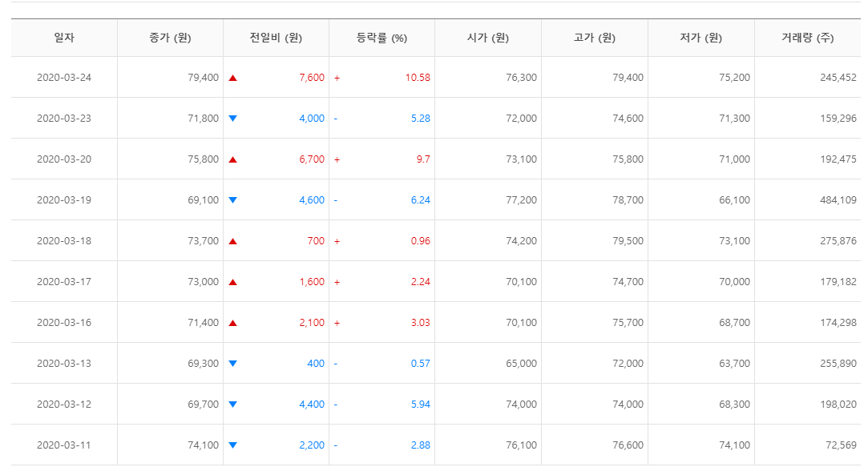868x467 pixels.
Task: Click the change value 6,700
Action: pos(312,159)
